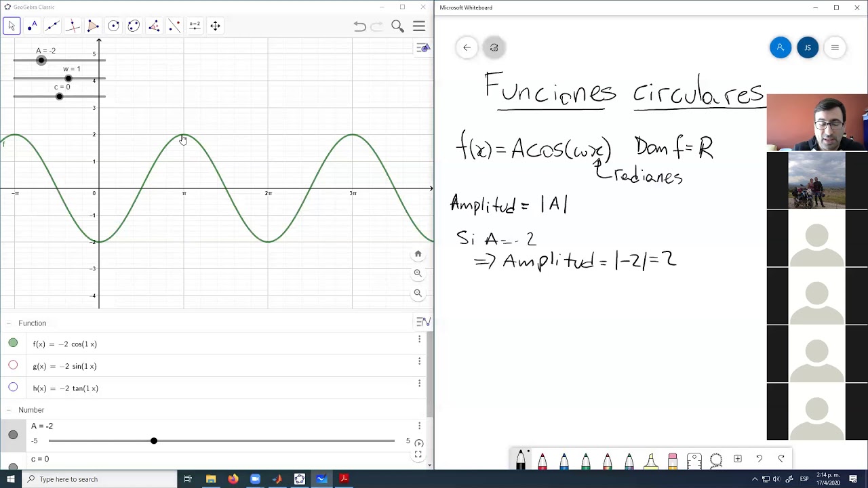This screenshot has width=868, height=488.
Task: Open Firefox from the taskbar
Action: coord(233,479)
